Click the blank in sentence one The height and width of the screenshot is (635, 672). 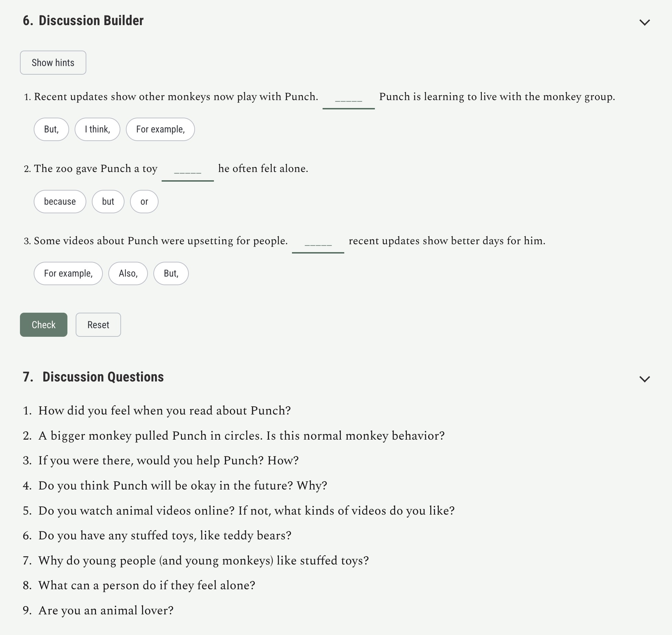point(348,100)
